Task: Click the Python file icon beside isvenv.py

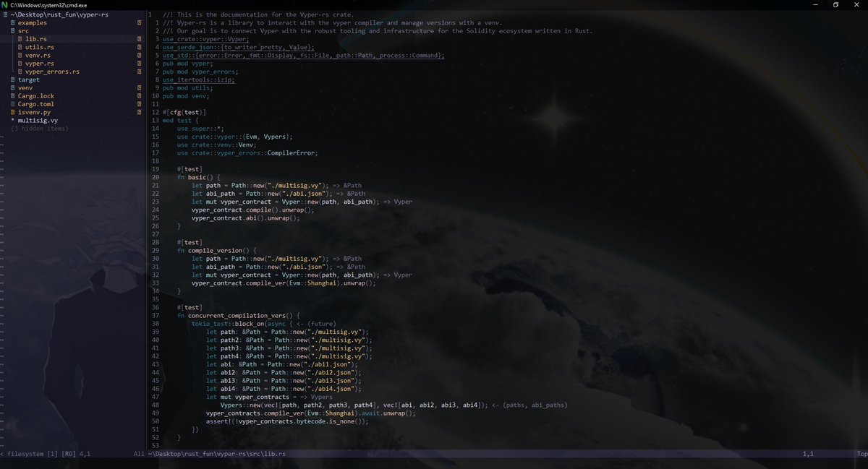Action: tap(13, 112)
